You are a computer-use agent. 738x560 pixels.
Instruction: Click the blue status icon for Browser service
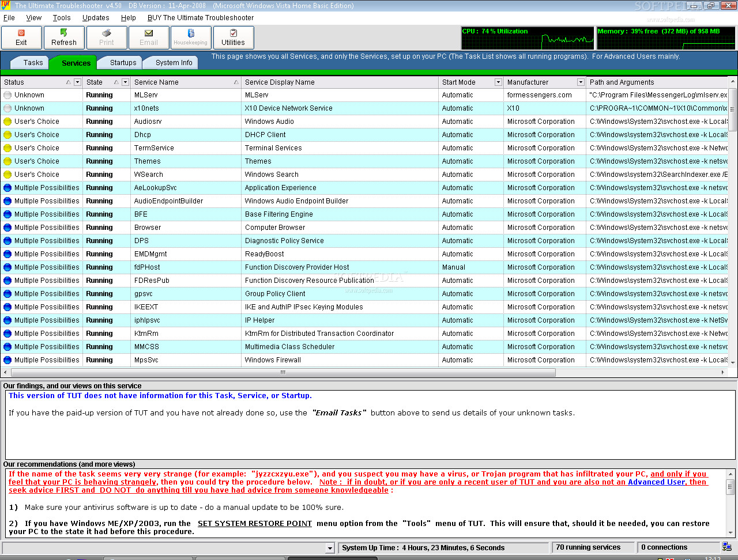click(x=7, y=228)
